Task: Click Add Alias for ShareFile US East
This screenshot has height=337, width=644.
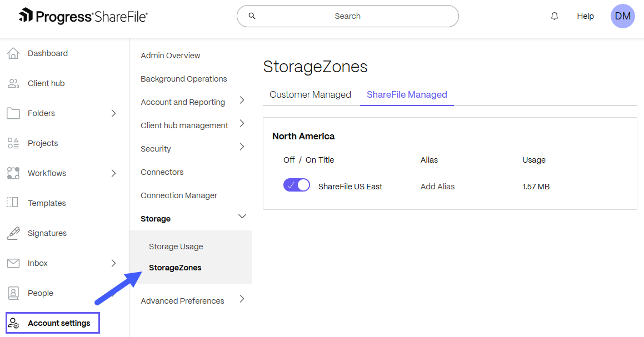Action: (x=437, y=187)
